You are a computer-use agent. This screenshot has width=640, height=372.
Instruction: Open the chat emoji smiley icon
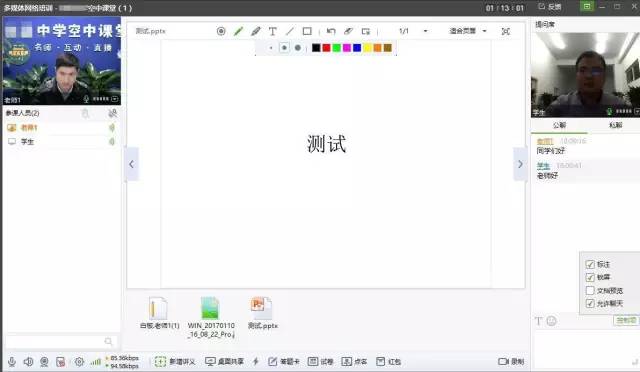tap(551, 321)
